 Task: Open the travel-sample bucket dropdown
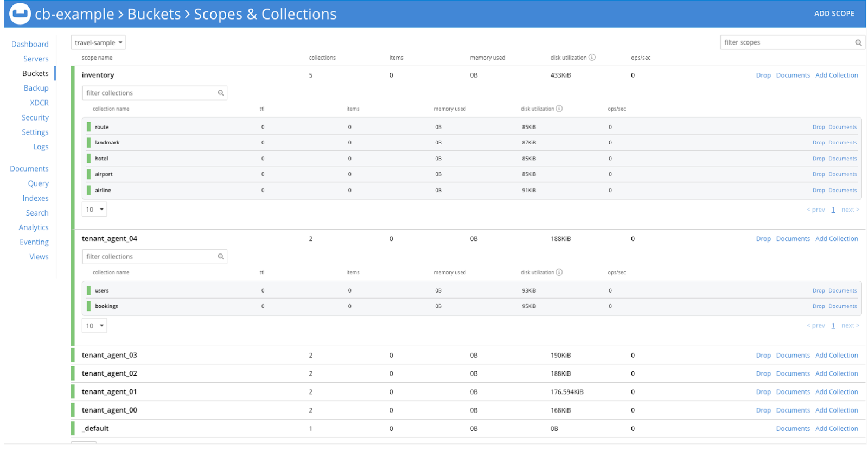pos(98,43)
